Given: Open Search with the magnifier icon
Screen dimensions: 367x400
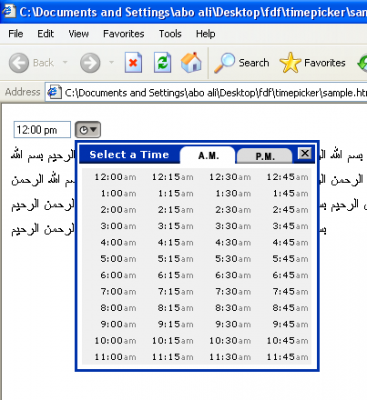Looking at the screenshot, I should click(x=224, y=63).
